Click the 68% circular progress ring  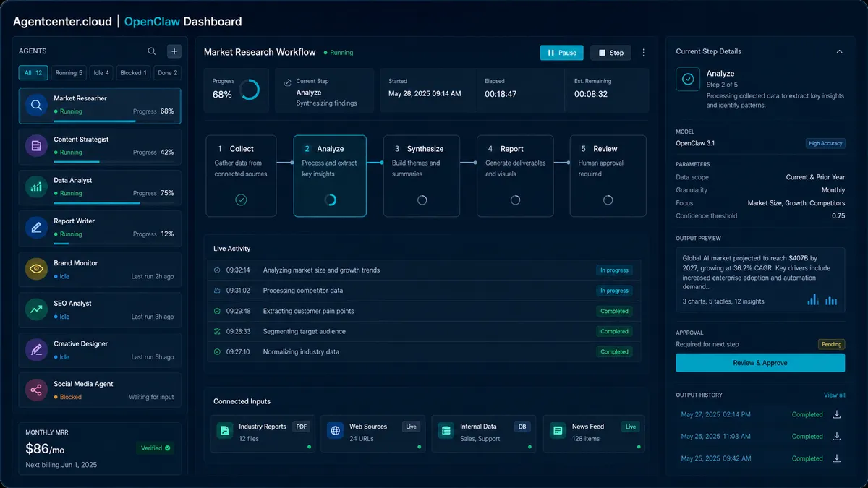[x=250, y=90]
